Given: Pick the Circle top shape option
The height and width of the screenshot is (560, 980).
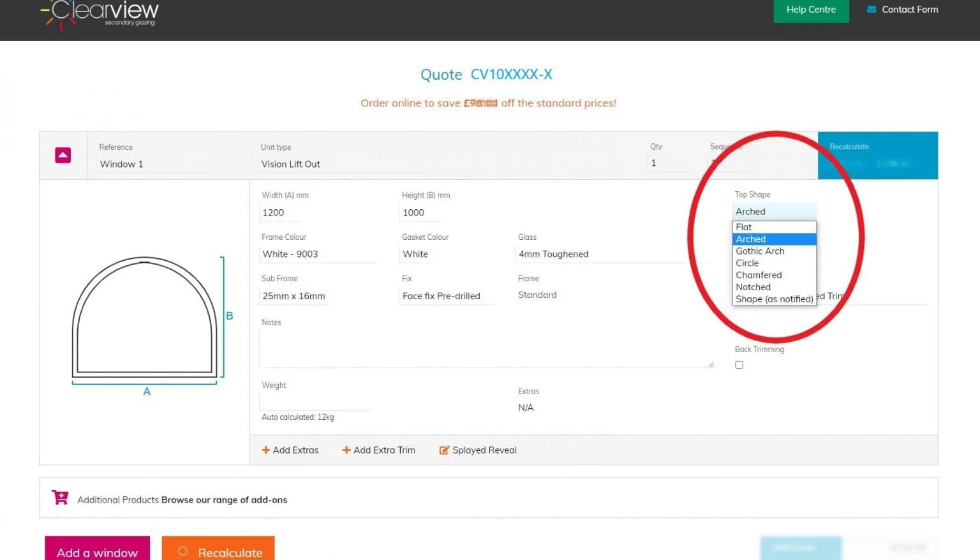Looking at the screenshot, I should [x=747, y=263].
